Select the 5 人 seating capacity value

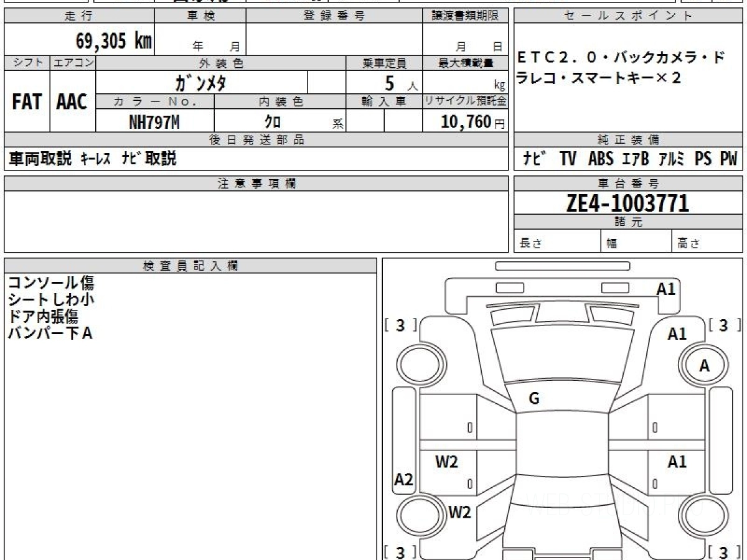click(401, 83)
